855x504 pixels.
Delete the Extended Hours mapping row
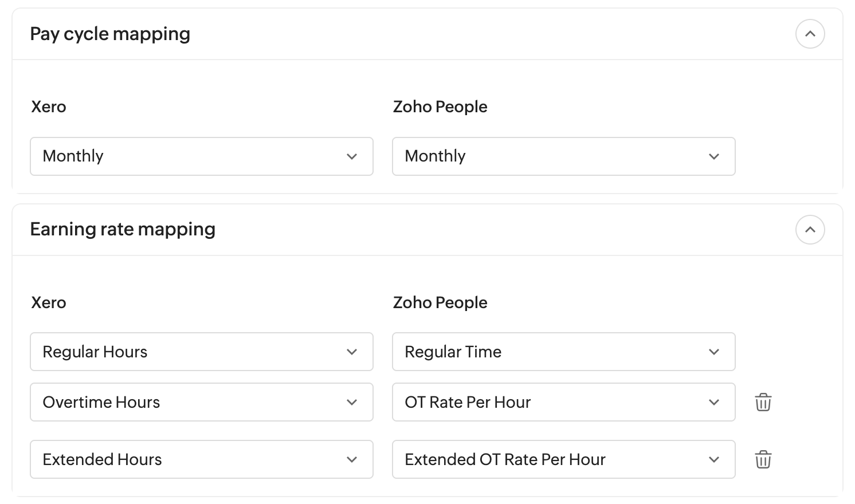coord(763,459)
